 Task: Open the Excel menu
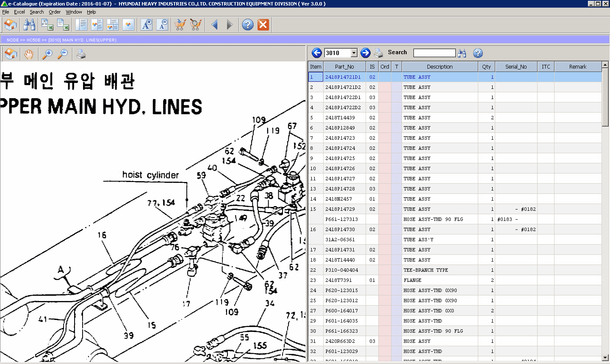click(19, 12)
